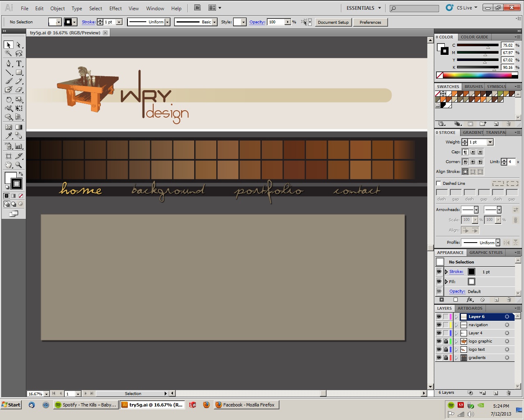Pick the Type tool
This screenshot has height=420, width=524.
click(19, 64)
